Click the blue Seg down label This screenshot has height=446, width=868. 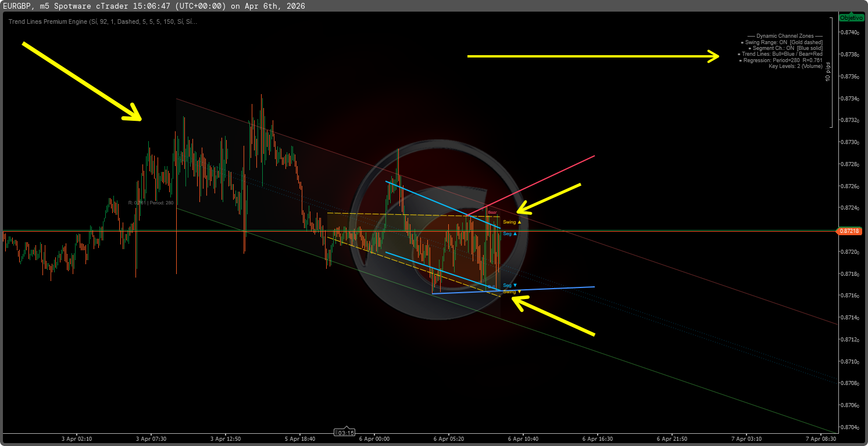tap(509, 285)
